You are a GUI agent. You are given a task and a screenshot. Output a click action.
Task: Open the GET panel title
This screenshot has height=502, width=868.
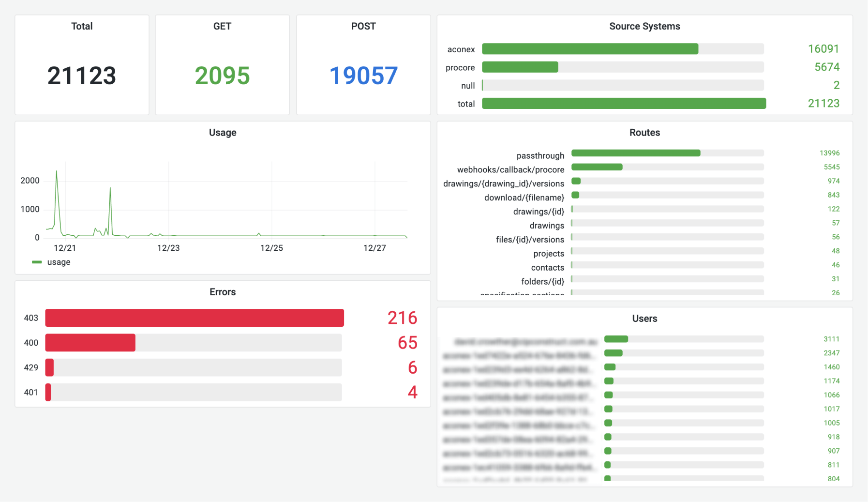pos(222,26)
